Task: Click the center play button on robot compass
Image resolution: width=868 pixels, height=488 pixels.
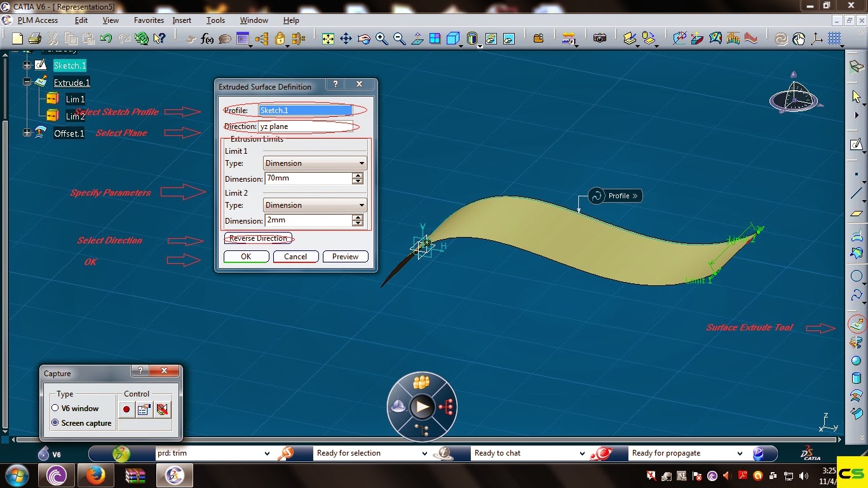Action: tap(422, 407)
